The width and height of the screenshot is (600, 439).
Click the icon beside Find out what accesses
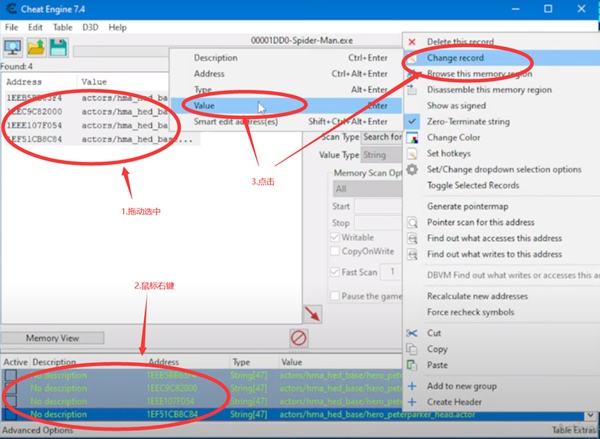pyautogui.click(x=412, y=238)
